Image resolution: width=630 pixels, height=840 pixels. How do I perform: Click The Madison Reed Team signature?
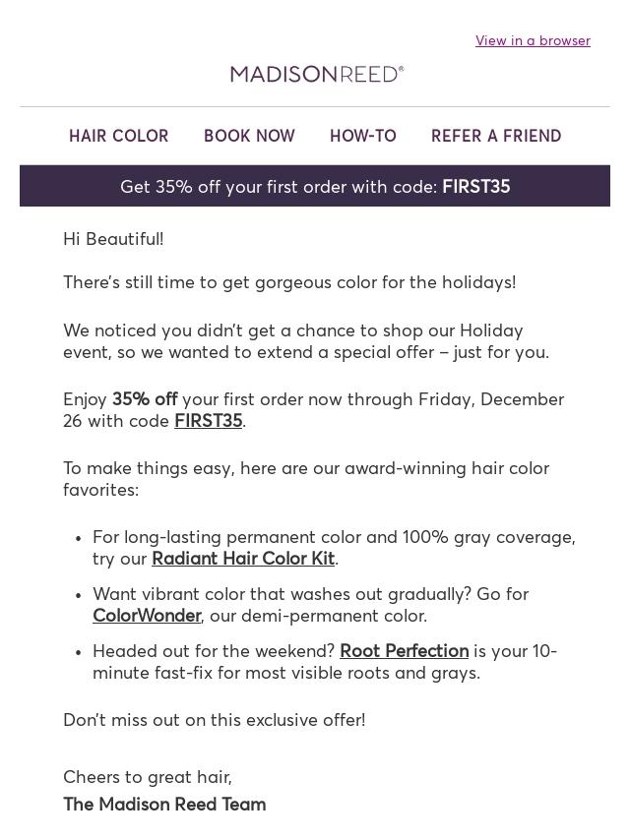tap(164, 805)
